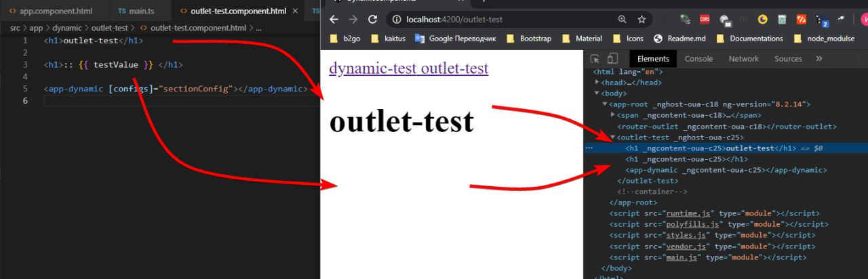Toggle device toolbar in DevTools
The height and width of the screenshot is (279, 868).
(x=612, y=59)
